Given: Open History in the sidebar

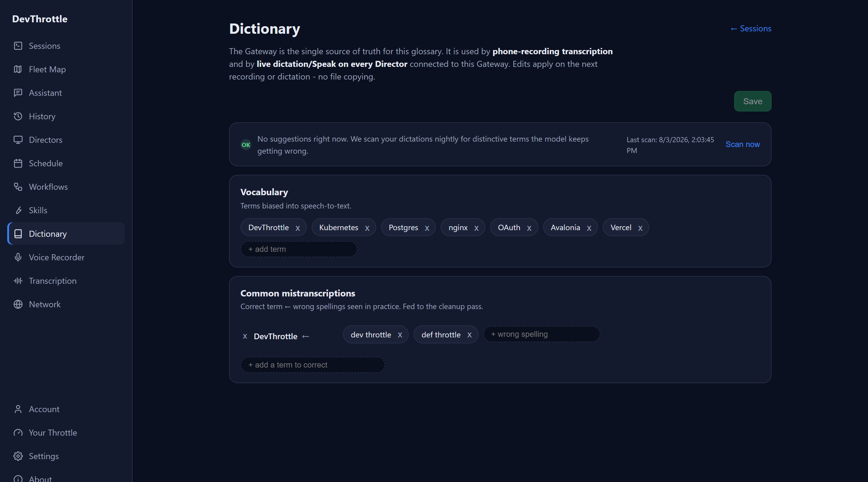Looking at the screenshot, I should (66, 116).
